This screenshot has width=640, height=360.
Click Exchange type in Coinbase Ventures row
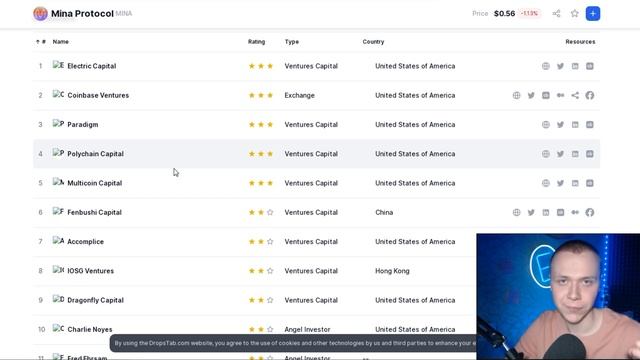(x=300, y=96)
